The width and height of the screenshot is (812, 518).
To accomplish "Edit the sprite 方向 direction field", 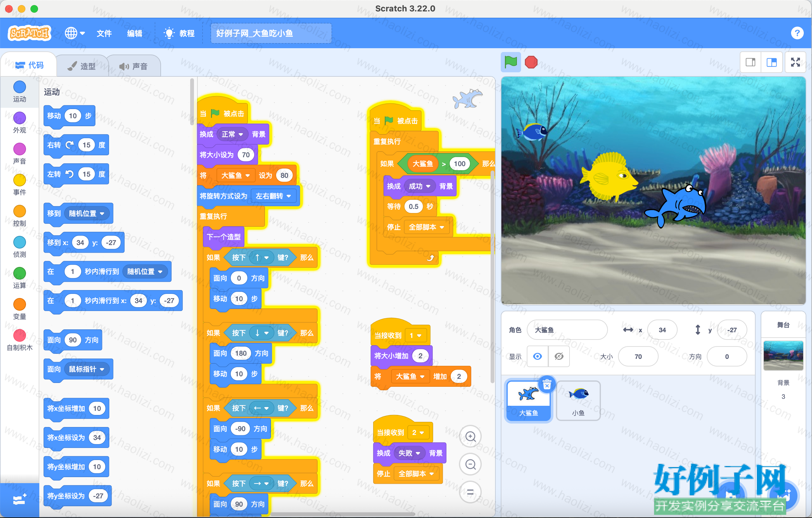I will [x=726, y=356].
